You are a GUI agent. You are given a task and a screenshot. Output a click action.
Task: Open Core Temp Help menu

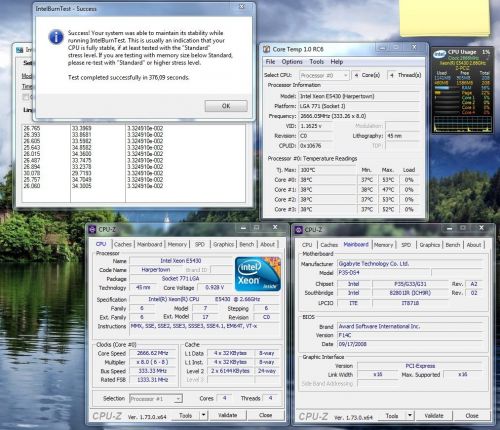tap(337, 62)
